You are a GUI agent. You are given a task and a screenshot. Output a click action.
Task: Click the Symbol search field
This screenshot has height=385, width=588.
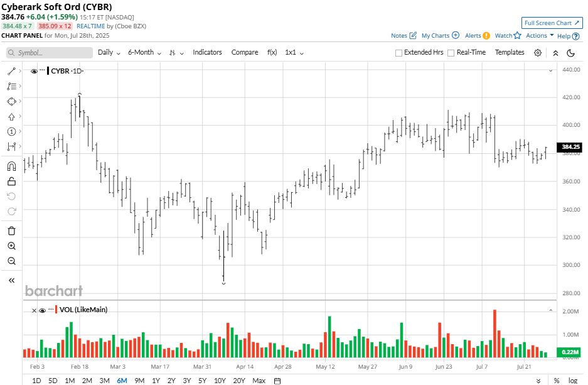tap(50, 53)
